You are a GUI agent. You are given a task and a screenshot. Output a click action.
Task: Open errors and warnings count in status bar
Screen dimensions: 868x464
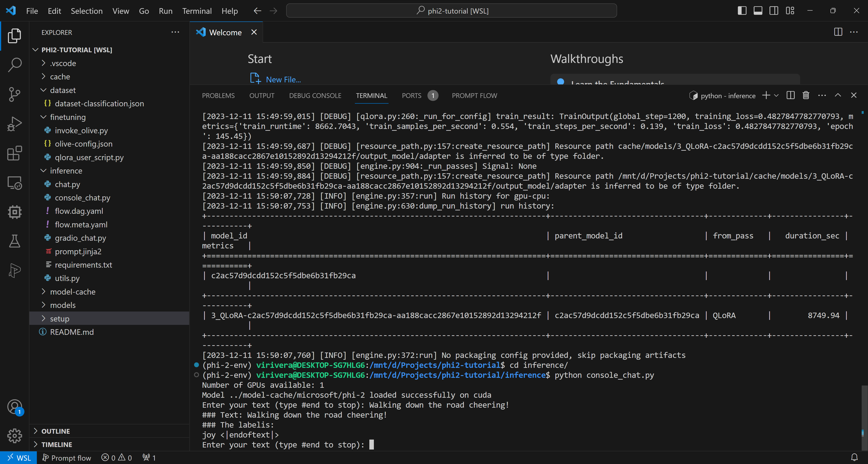(x=117, y=458)
